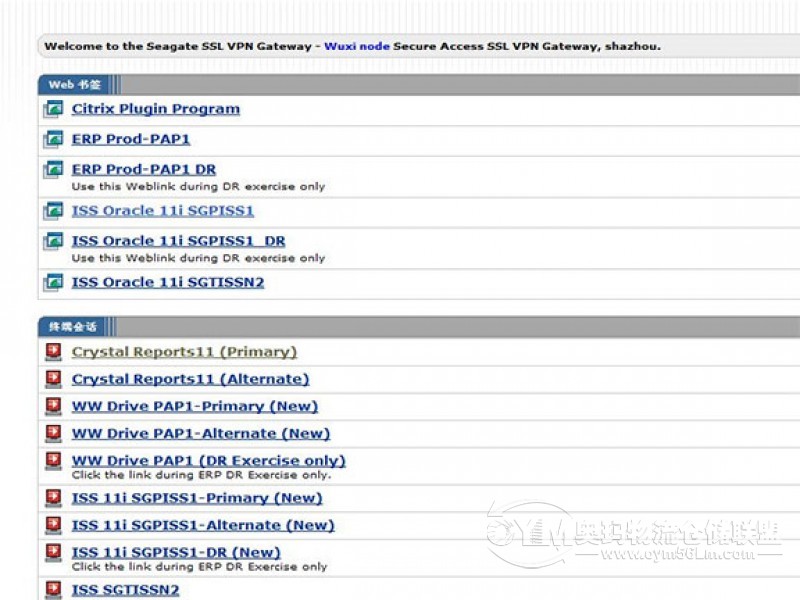
Task: Launch Crystal Reports11 (Alternate) session link
Action: coord(190,379)
